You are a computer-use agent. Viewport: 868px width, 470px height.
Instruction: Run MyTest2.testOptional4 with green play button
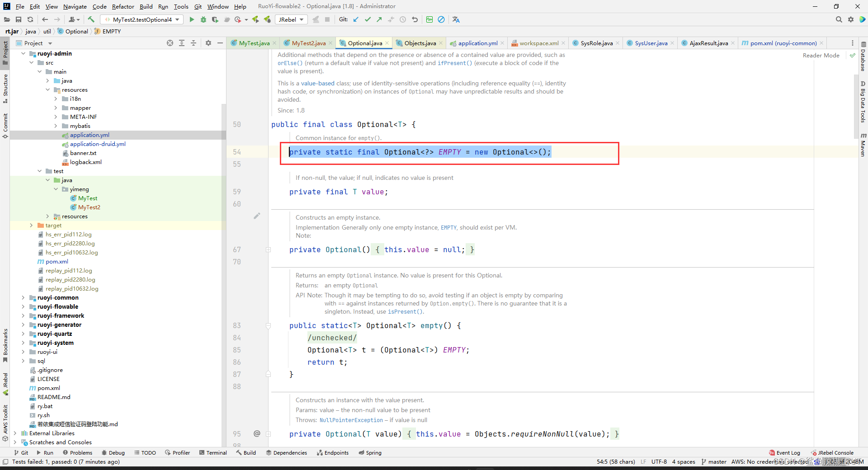click(x=192, y=19)
